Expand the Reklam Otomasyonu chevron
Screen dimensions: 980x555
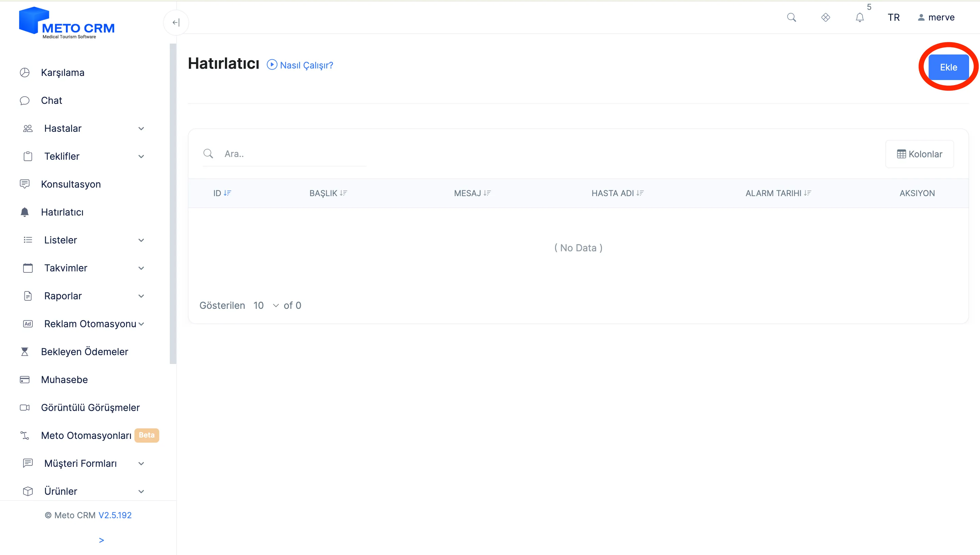[x=141, y=324]
